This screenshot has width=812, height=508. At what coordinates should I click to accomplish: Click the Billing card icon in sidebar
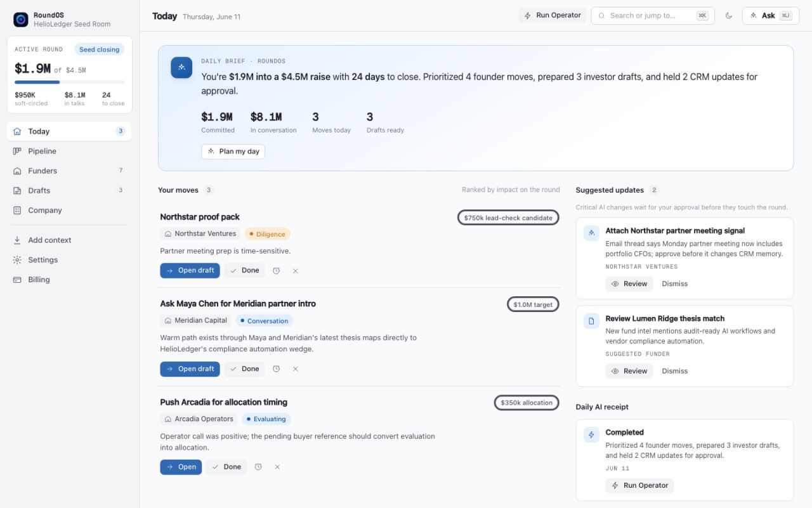[17, 280]
